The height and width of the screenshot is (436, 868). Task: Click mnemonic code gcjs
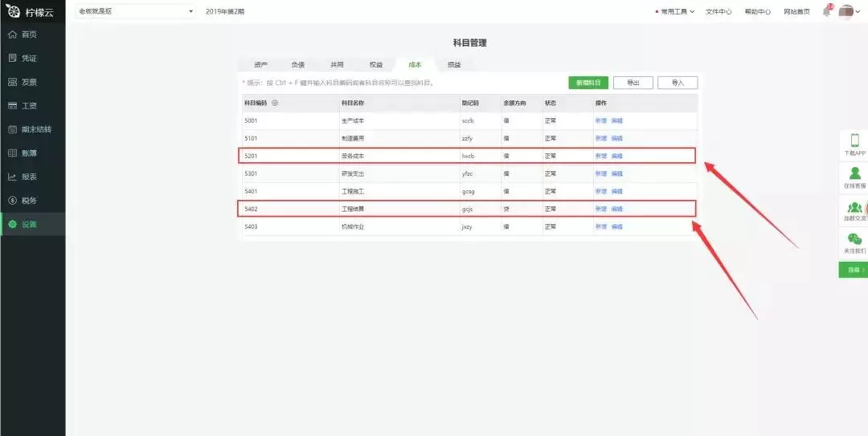(x=467, y=209)
